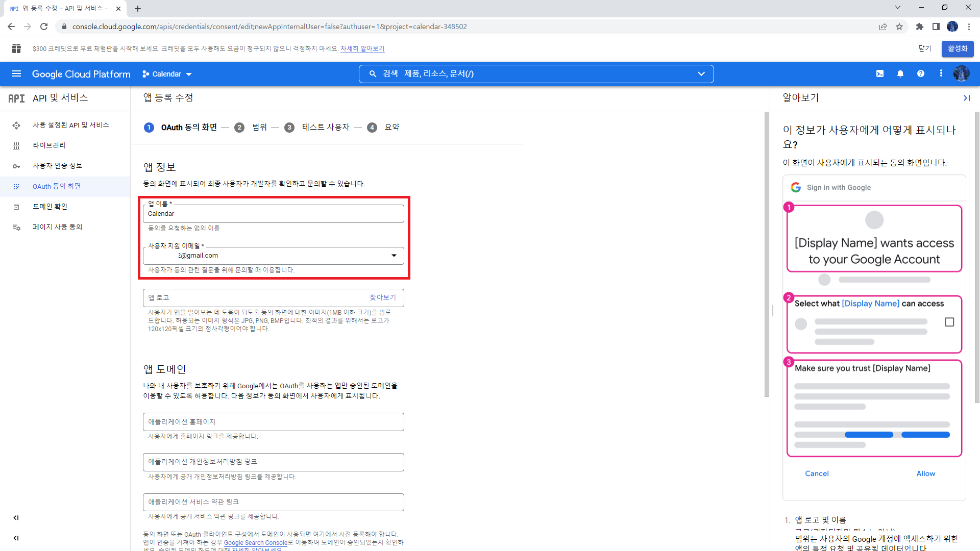Viewport: 980px width, 551px height.
Task: Click the 활성화 button
Action: tap(958, 48)
